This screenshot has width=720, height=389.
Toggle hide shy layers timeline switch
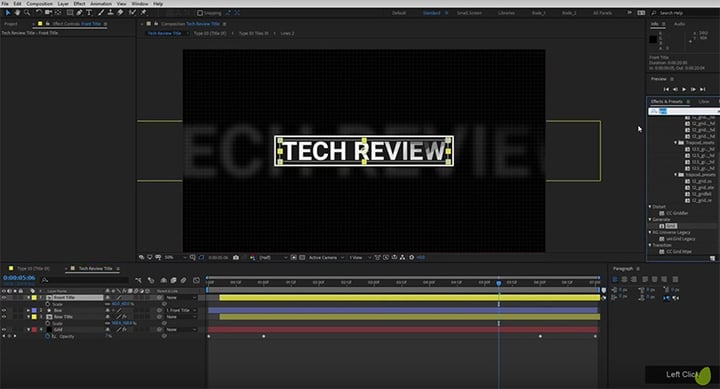pos(163,280)
